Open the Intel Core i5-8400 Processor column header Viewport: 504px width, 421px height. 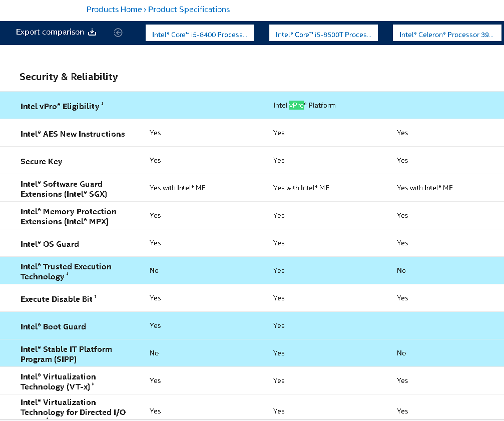pos(200,33)
